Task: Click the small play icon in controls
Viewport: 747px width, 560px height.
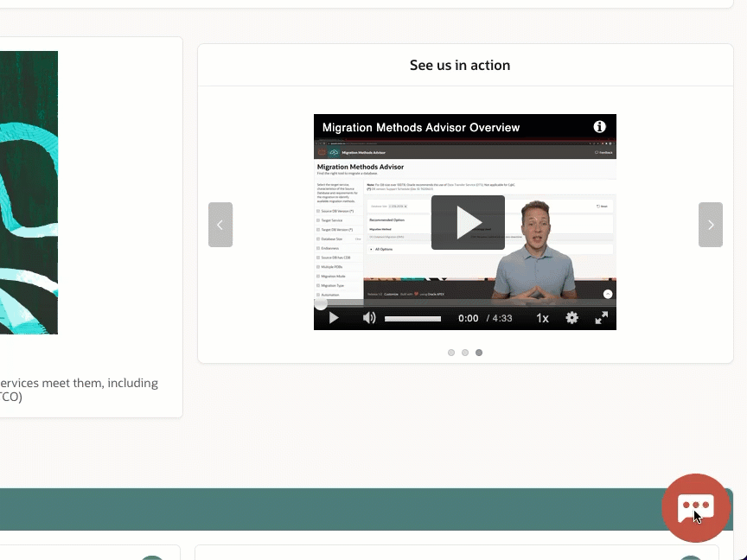Action: [334, 318]
